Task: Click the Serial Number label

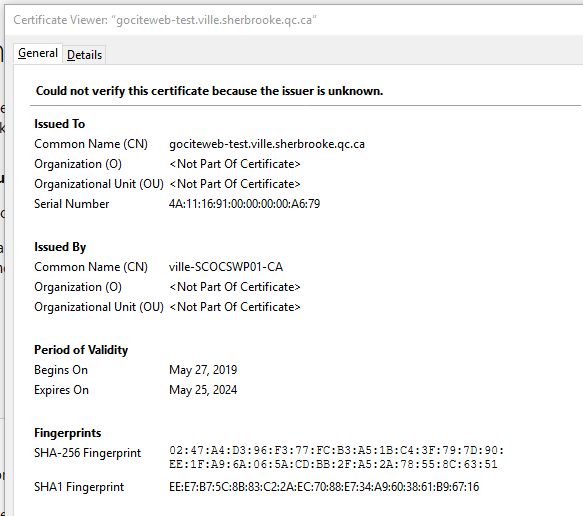Action: pos(71,204)
